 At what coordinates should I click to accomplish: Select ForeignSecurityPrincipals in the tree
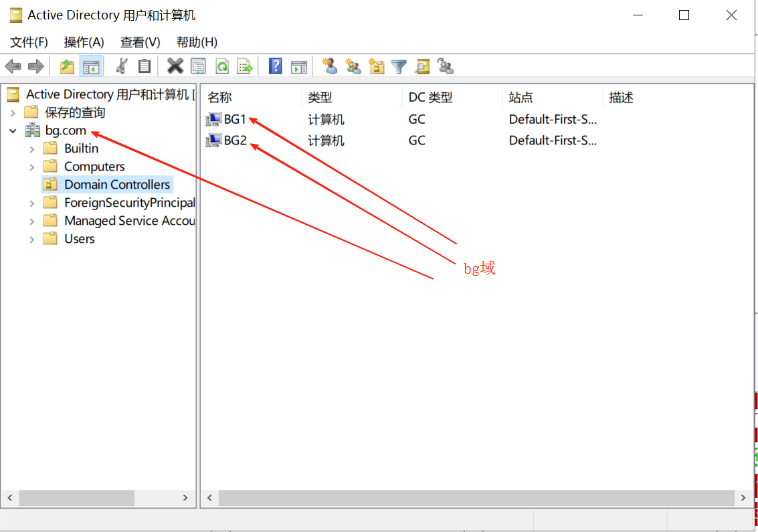[x=130, y=202]
